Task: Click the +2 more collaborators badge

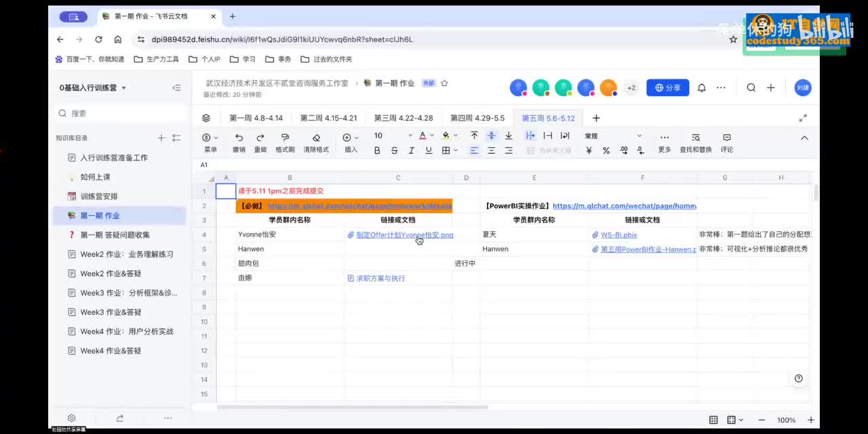Action: 631,87
